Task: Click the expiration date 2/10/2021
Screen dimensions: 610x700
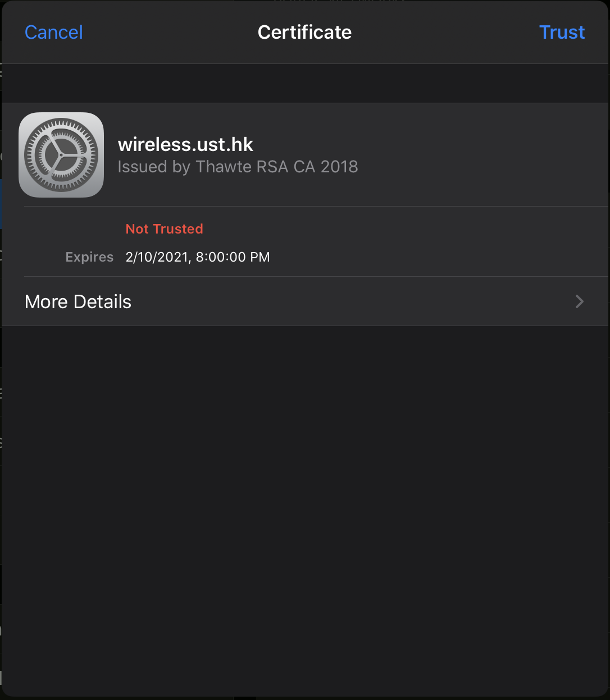Action: point(157,257)
